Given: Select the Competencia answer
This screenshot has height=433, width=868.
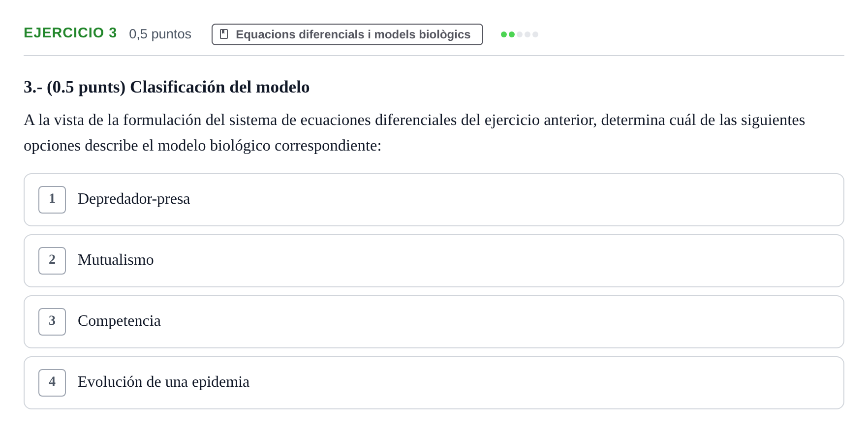Looking at the screenshot, I should [434, 322].
